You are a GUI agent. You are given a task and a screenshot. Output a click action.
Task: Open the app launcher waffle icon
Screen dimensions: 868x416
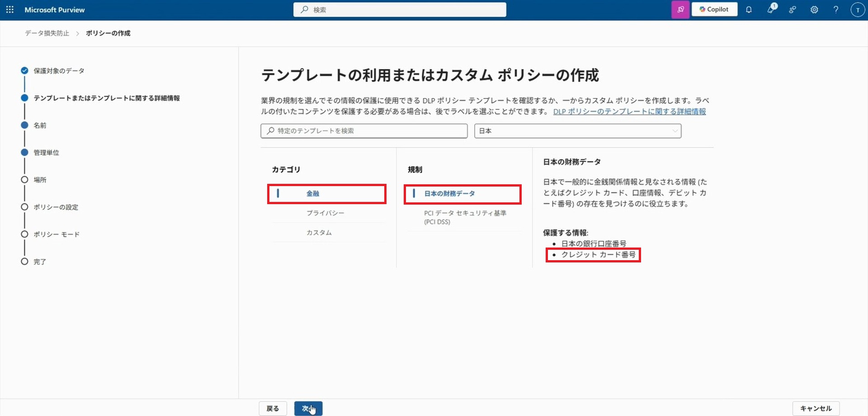click(x=9, y=9)
